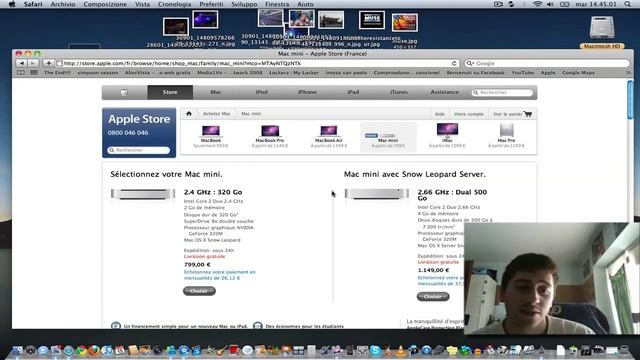Viewport: 640px width, 360px height.
Task: Open the Sviluppo menu
Action: click(244, 4)
